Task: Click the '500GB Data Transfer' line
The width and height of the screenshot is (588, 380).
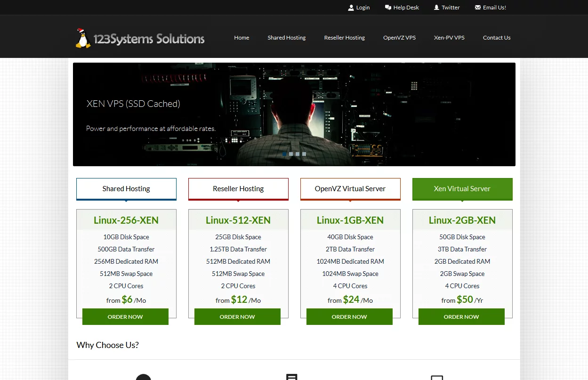Action: [126, 249]
